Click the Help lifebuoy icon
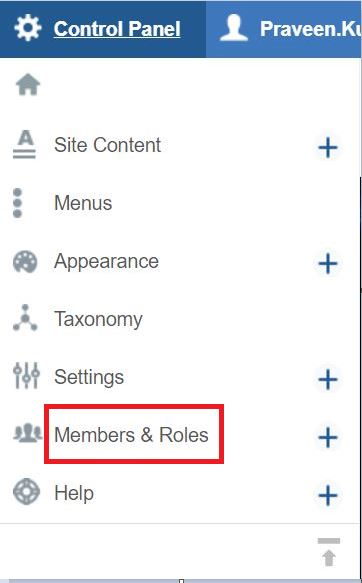This screenshot has width=362, height=583. point(26,491)
